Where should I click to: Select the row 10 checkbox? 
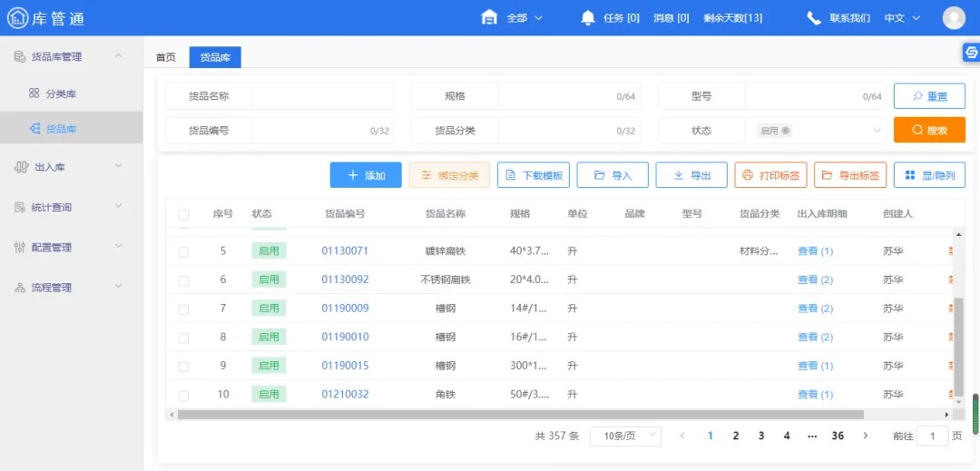click(183, 396)
